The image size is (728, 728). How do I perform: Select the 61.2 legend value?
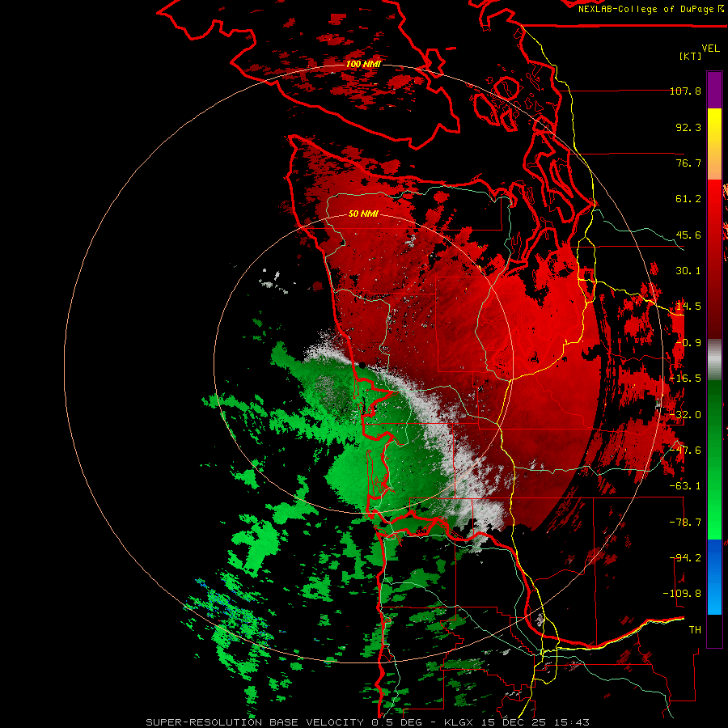tap(688, 199)
